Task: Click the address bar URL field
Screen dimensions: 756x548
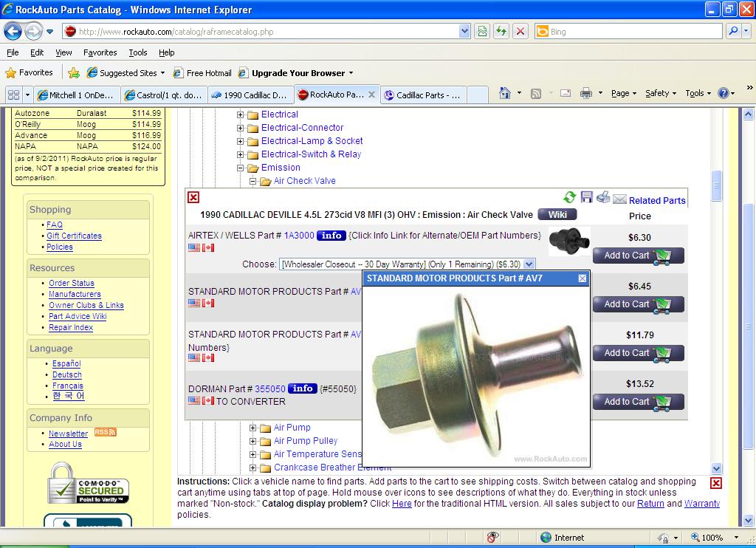Action: (266, 32)
